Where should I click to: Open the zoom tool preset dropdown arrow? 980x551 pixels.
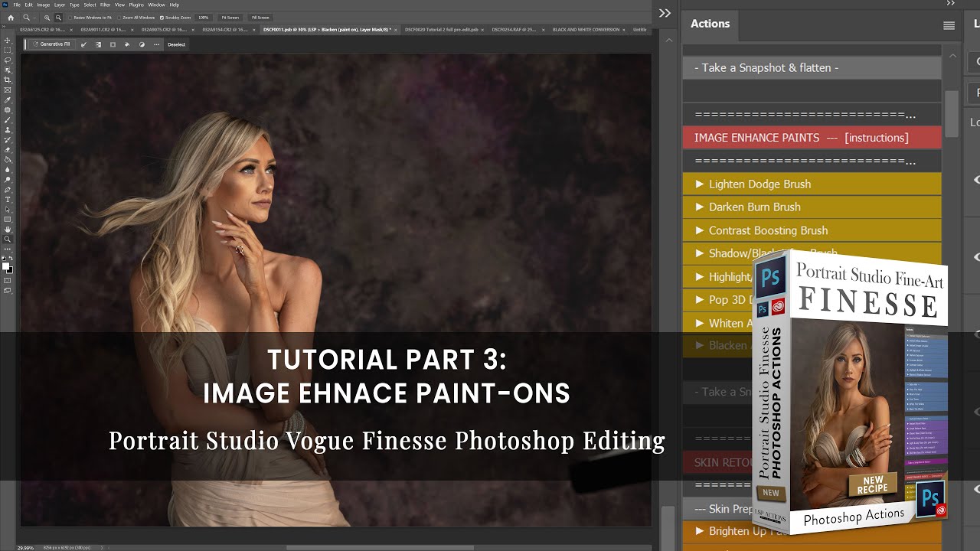point(34,18)
